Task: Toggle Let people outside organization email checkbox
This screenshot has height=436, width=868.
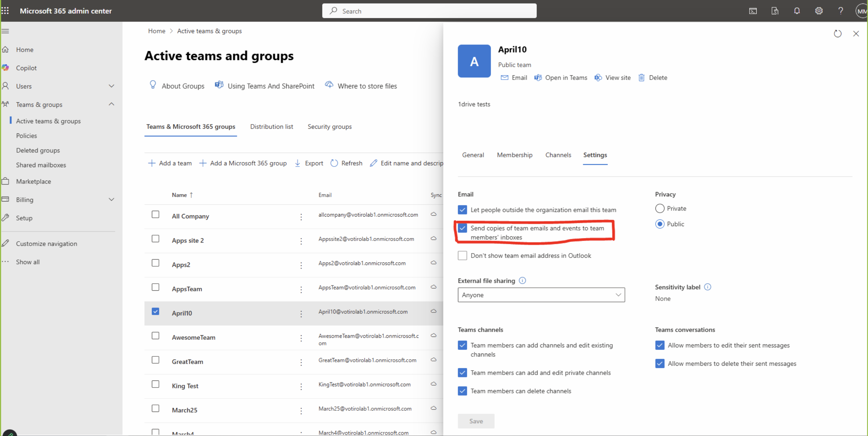Action: coord(462,210)
